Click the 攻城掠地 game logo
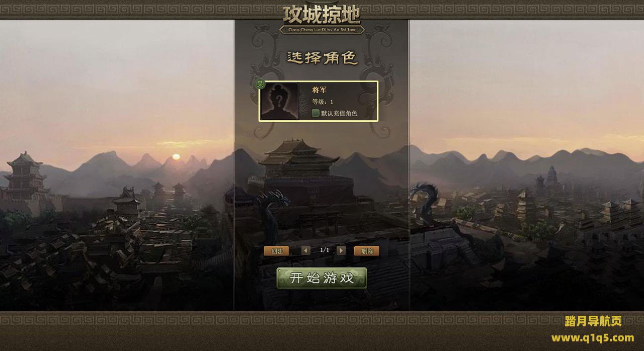Screen dimensions: 644x351 coord(322,18)
